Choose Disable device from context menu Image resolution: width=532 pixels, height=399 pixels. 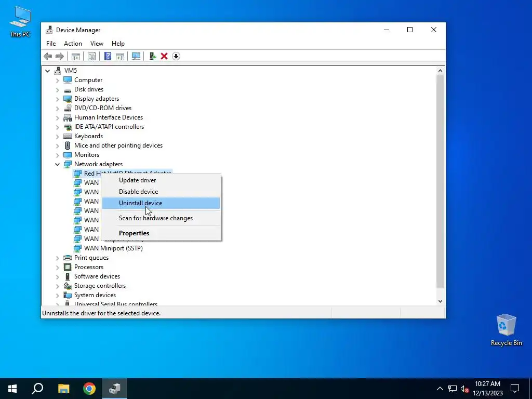pos(161,192)
